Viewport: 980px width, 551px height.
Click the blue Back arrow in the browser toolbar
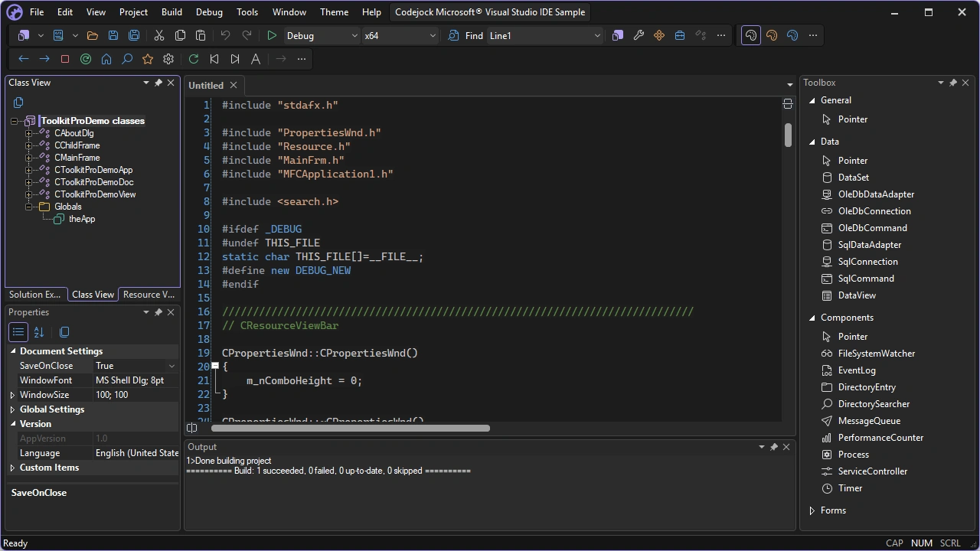[24, 59]
